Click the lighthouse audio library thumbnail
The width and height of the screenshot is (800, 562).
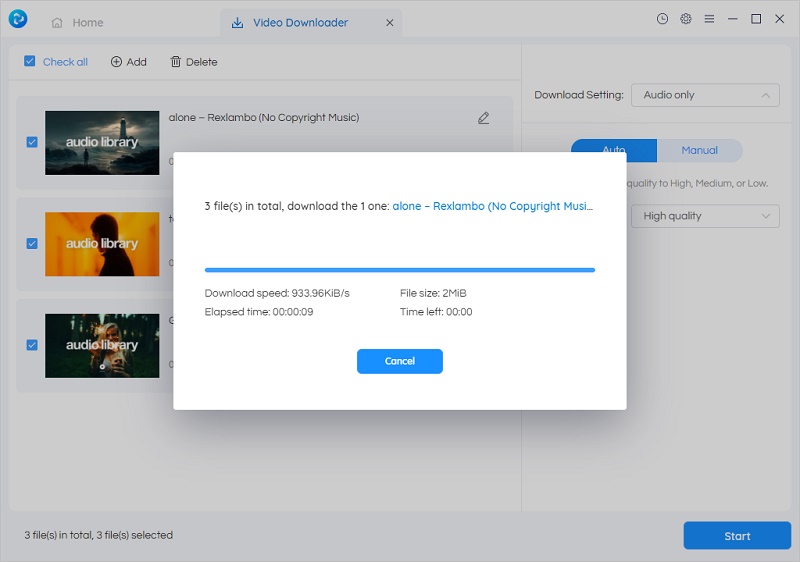click(x=102, y=143)
